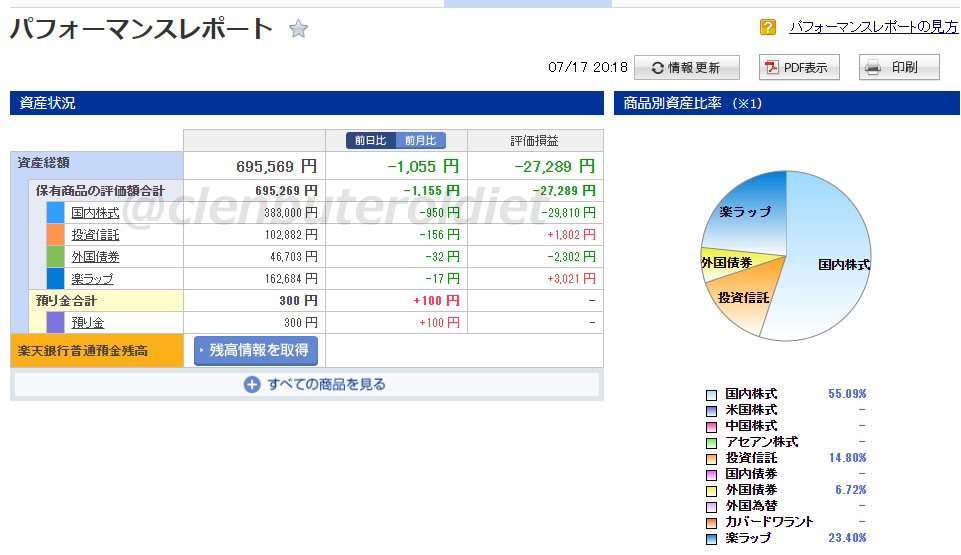Click legend swatch for アセアン株式

[712, 443]
